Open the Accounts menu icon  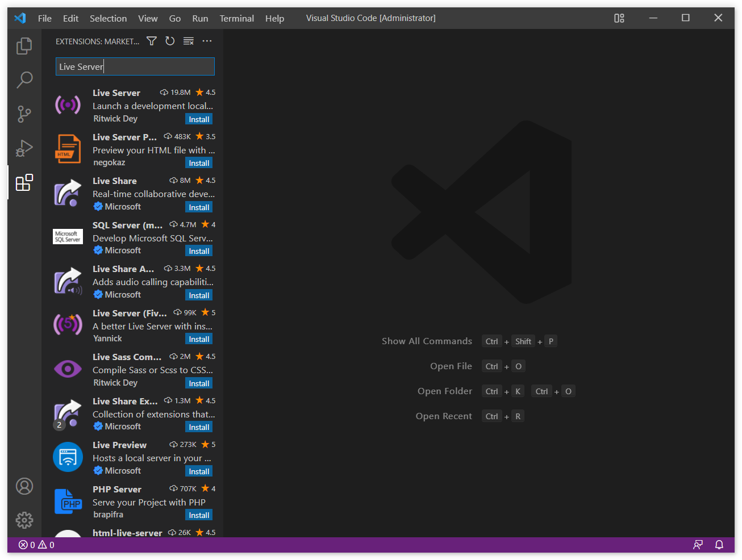(x=24, y=486)
